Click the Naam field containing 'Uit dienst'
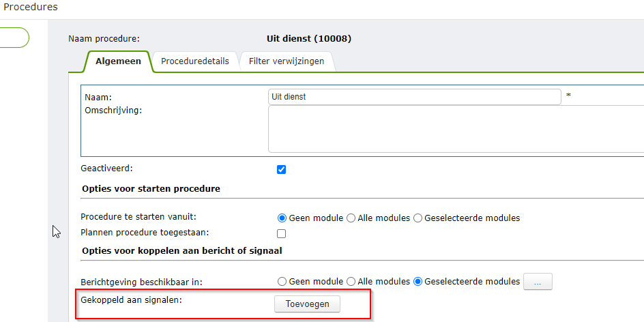The image size is (644, 322). coord(415,97)
